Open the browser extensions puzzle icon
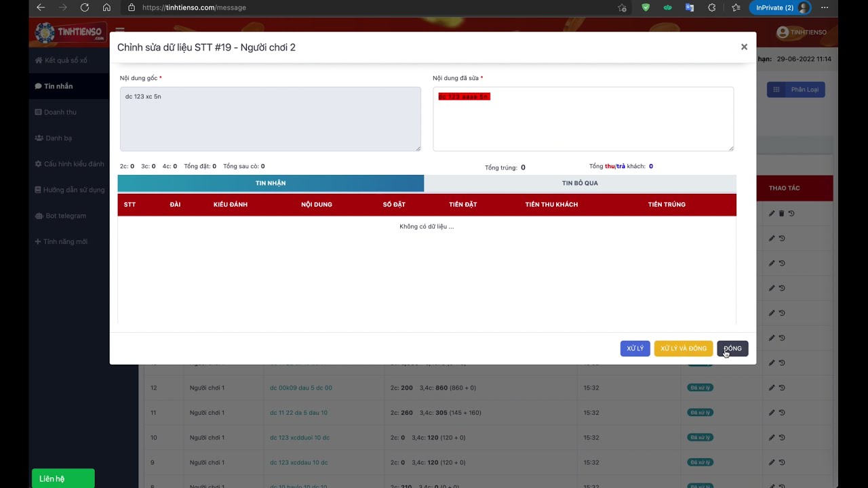This screenshot has height=488, width=868. [711, 7]
